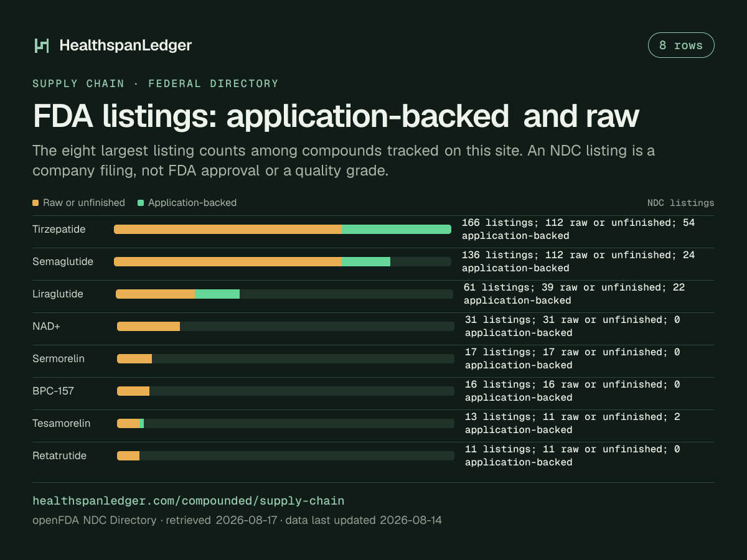Click the "SUPPLY CHAIN · FEDERAL DIRECTORY" label

156,83
